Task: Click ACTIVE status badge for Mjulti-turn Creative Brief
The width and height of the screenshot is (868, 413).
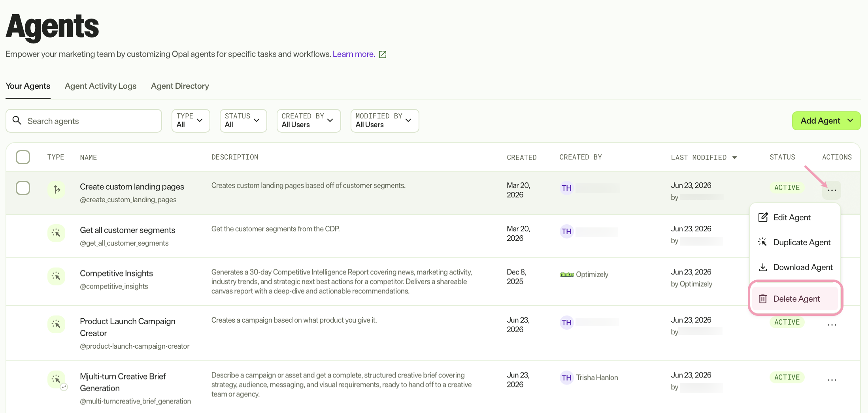Action: (787, 377)
